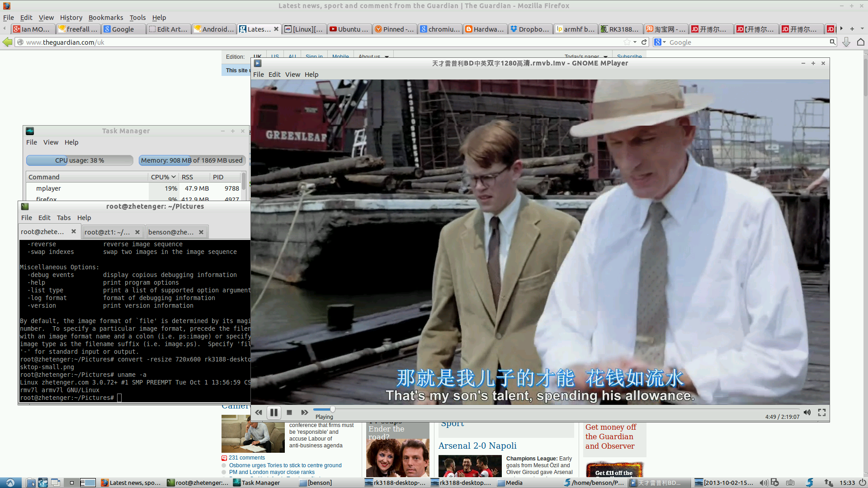The width and height of the screenshot is (868, 488).
Task: Select the mplayer process row
Action: tap(133, 188)
